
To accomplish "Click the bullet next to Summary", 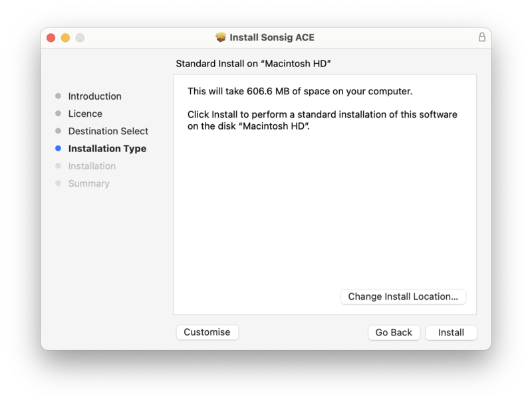I will (59, 183).
